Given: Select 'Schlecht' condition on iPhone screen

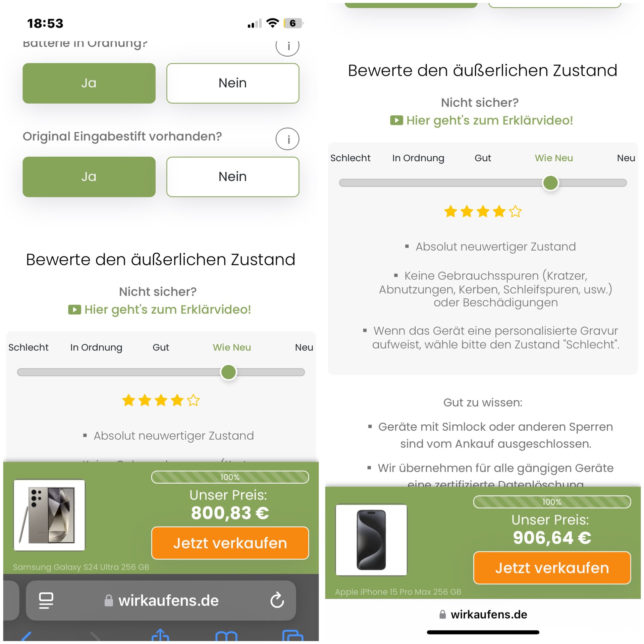Looking at the screenshot, I should point(350,158).
